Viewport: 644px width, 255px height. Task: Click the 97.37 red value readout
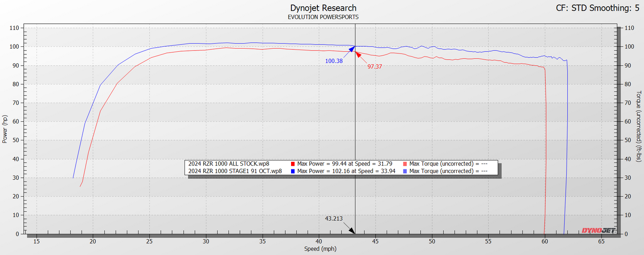pyautogui.click(x=375, y=66)
